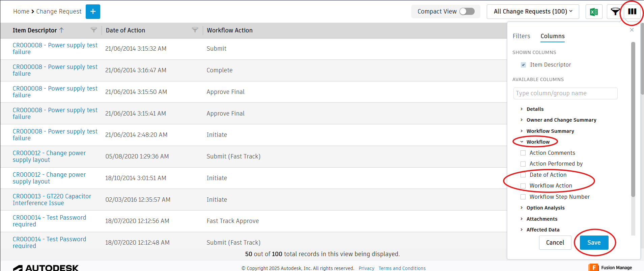Image resolution: width=644 pixels, height=271 pixels.
Task: Select the Columns tab
Action: (552, 36)
